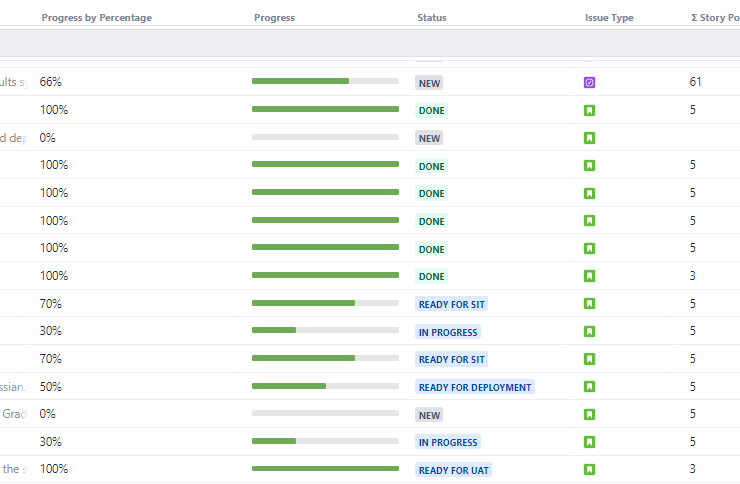The width and height of the screenshot is (740, 484).
Task: Click the story icon in the DONE row with 3 points
Action: click(589, 276)
